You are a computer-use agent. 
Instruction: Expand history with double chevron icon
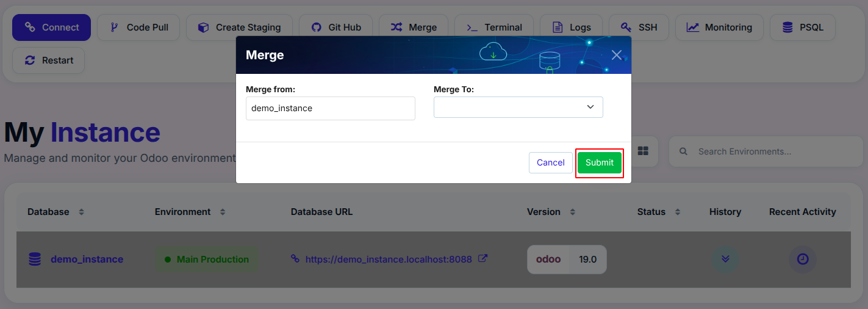pyautogui.click(x=725, y=259)
